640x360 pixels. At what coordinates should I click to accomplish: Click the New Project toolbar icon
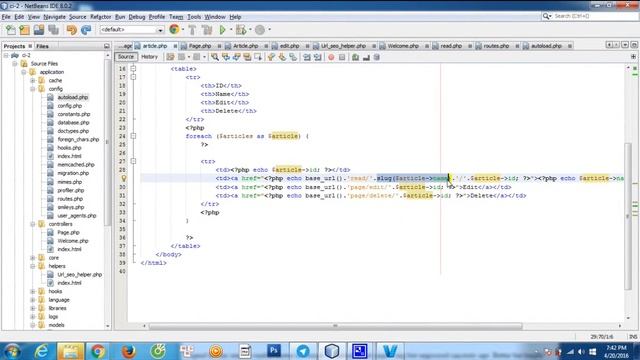pyautogui.click(x=24, y=30)
